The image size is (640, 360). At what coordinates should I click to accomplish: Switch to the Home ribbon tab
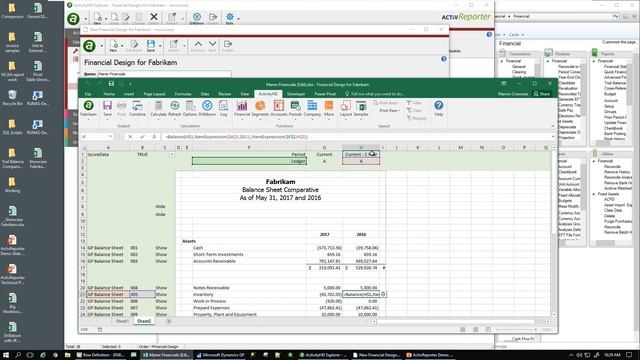[109, 94]
